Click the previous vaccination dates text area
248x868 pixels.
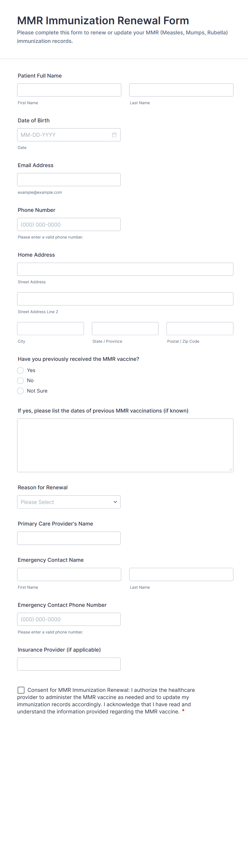click(x=125, y=445)
